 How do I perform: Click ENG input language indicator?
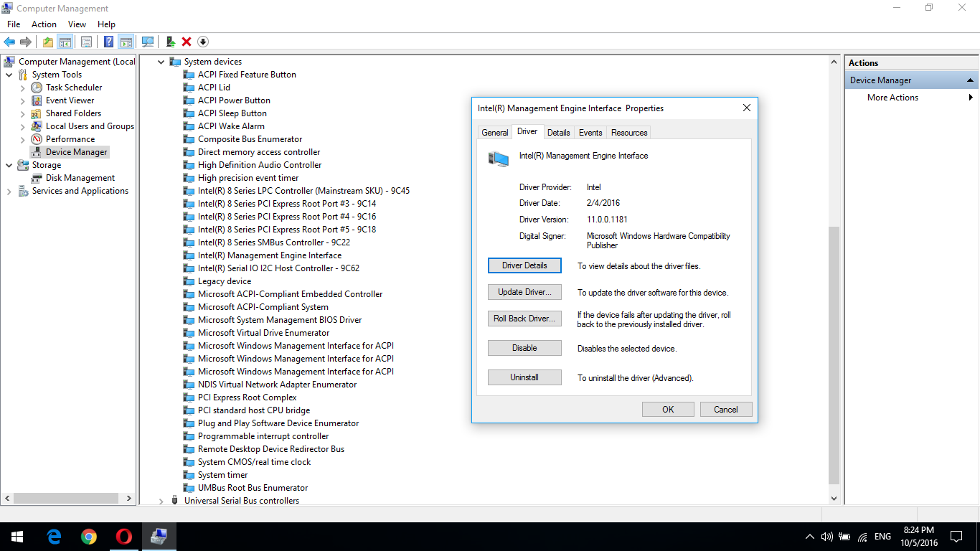click(x=882, y=537)
